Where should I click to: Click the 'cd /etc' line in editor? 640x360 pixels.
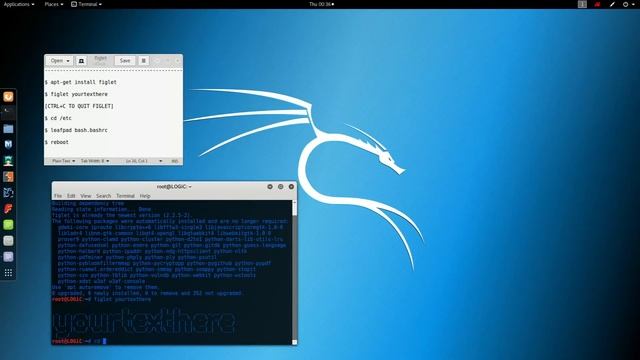click(58, 118)
